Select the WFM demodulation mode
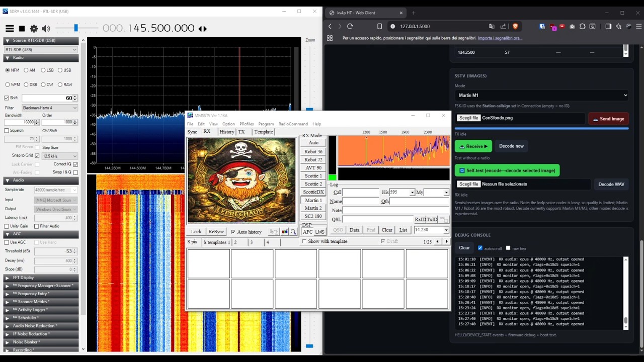 (13, 84)
